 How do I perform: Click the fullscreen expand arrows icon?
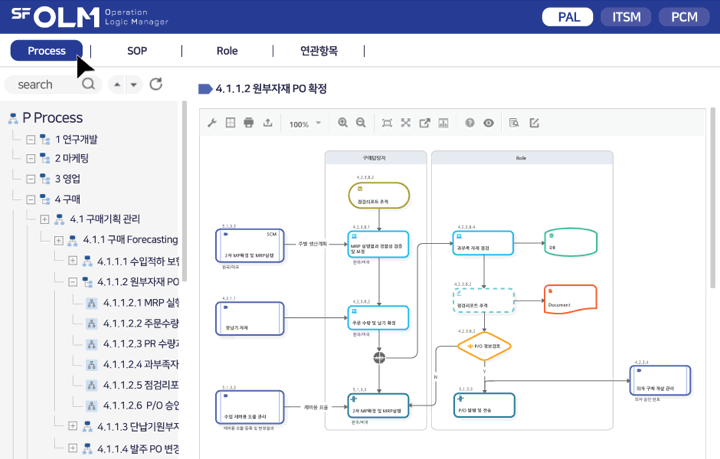[406, 123]
